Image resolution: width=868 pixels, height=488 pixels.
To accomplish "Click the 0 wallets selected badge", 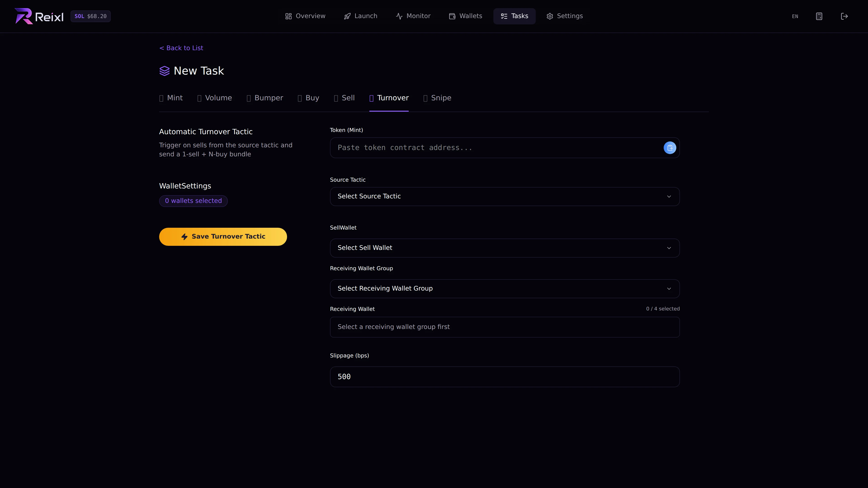I will (193, 201).
